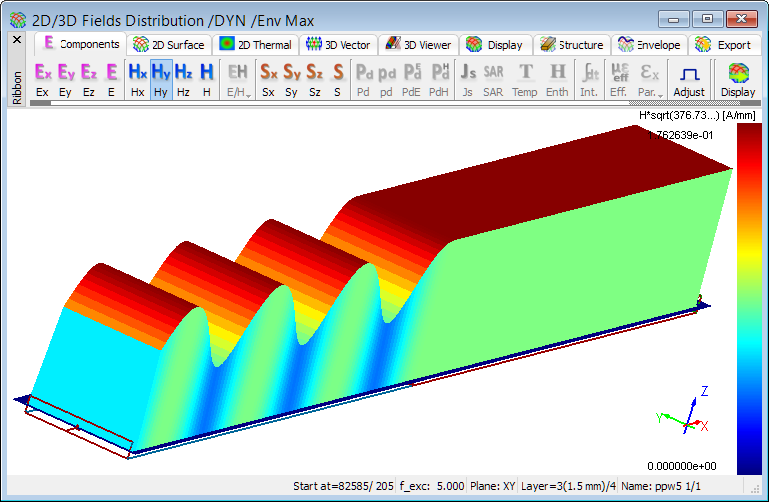The image size is (769, 502).
Task: Toggle the Hy component button
Action: [x=160, y=79]
